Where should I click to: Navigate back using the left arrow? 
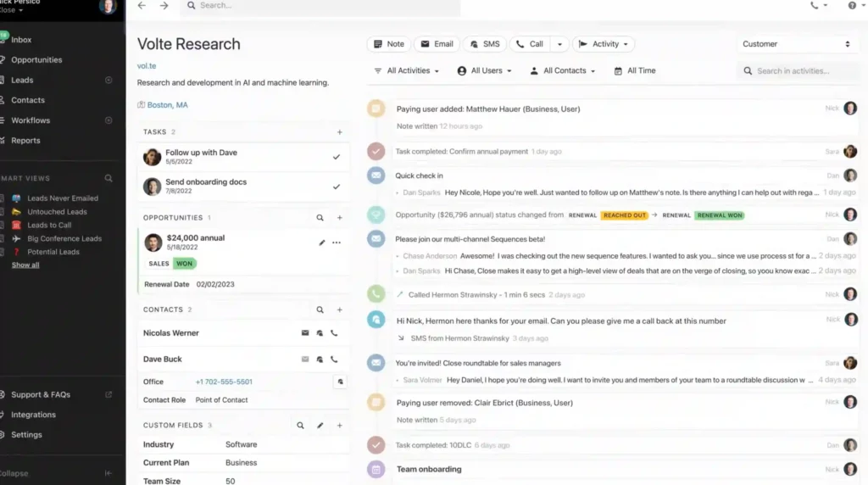coord(142,6)
